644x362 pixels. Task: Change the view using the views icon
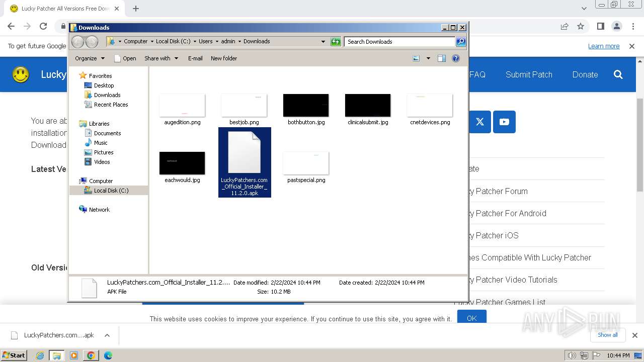(416, 58)
